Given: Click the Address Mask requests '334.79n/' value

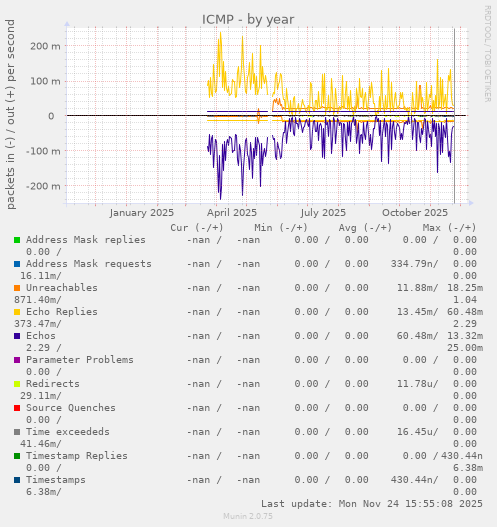Looking at the screenshot, I should click(x=415, y=264).
